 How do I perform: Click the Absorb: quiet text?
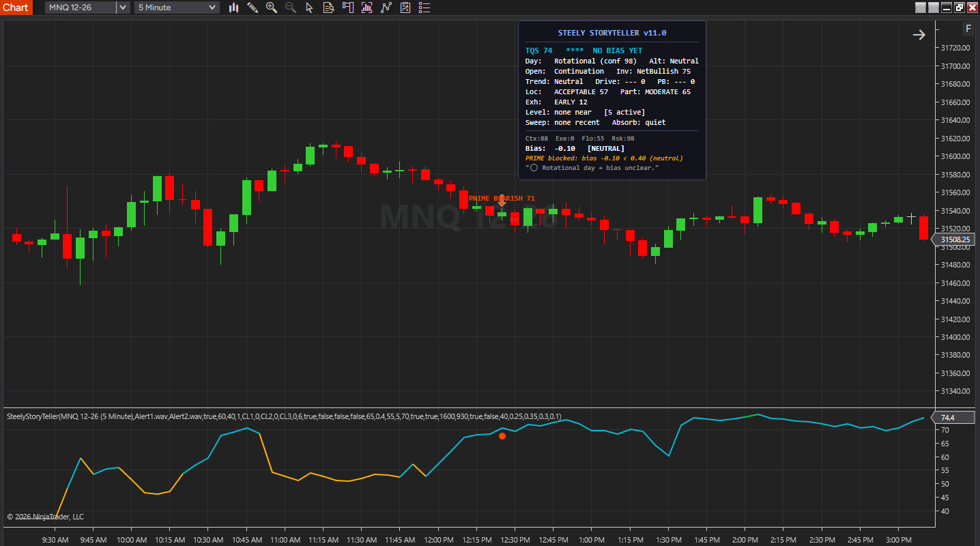[639, 122]
